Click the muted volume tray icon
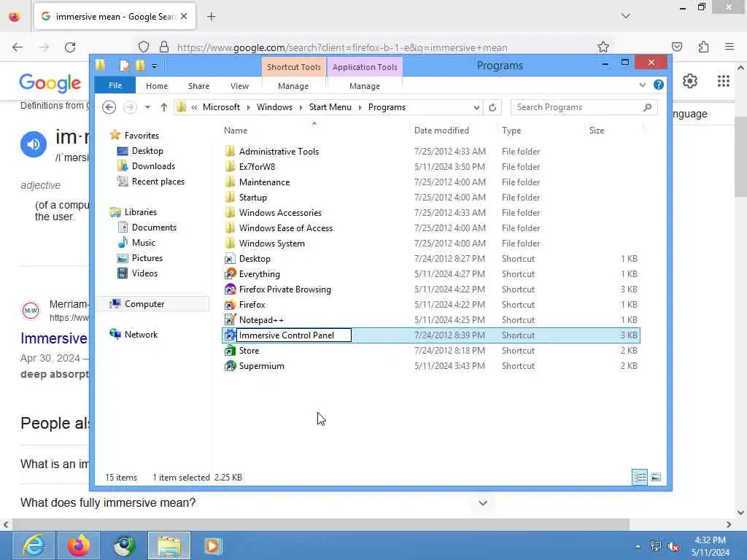 click(x=673, y=546)
